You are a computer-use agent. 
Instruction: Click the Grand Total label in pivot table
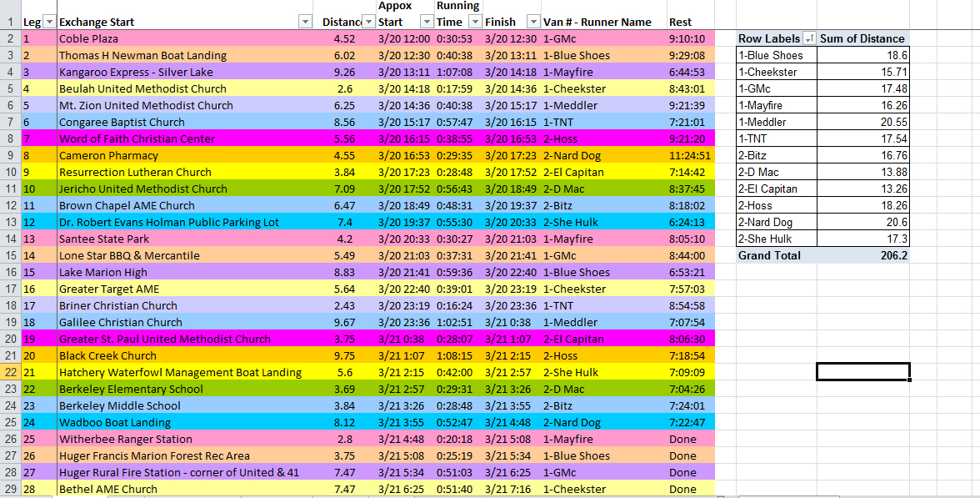coord(769,255)
